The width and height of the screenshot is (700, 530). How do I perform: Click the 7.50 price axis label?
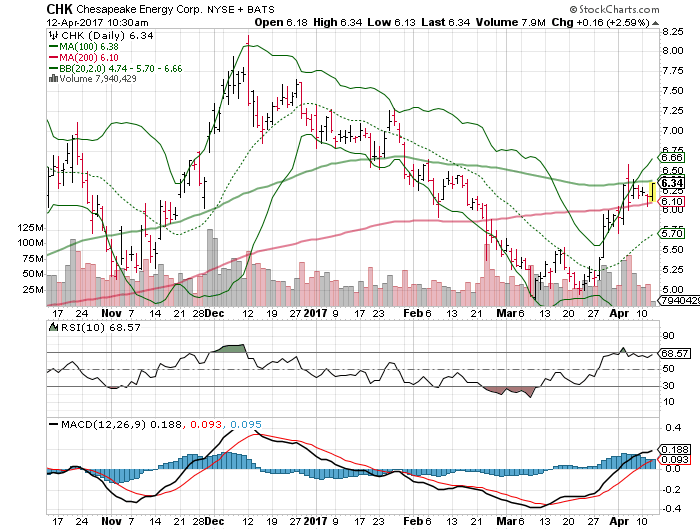[x=673, y=91]
